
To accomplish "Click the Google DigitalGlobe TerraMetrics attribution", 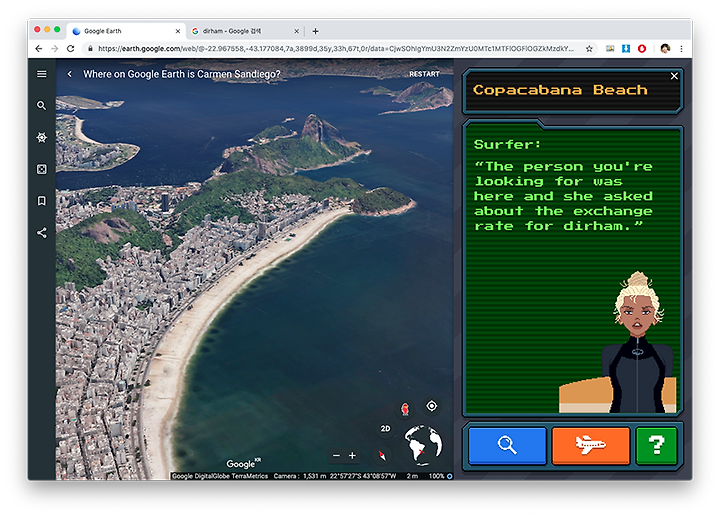I will click(x=219, y=476).
